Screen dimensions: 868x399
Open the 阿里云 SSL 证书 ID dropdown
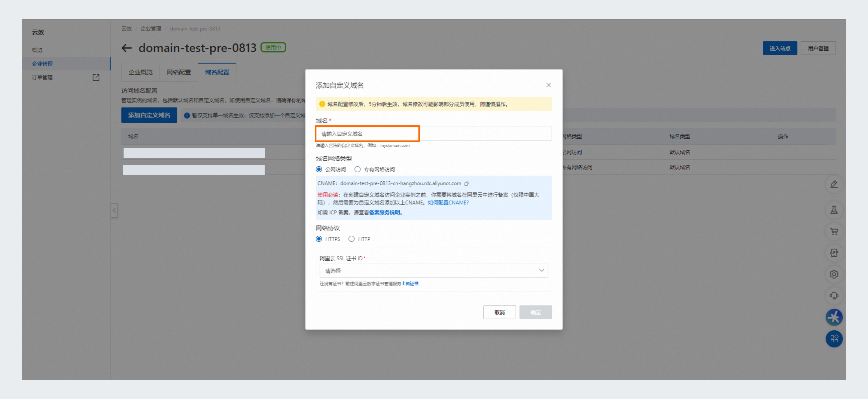point(434,271)
